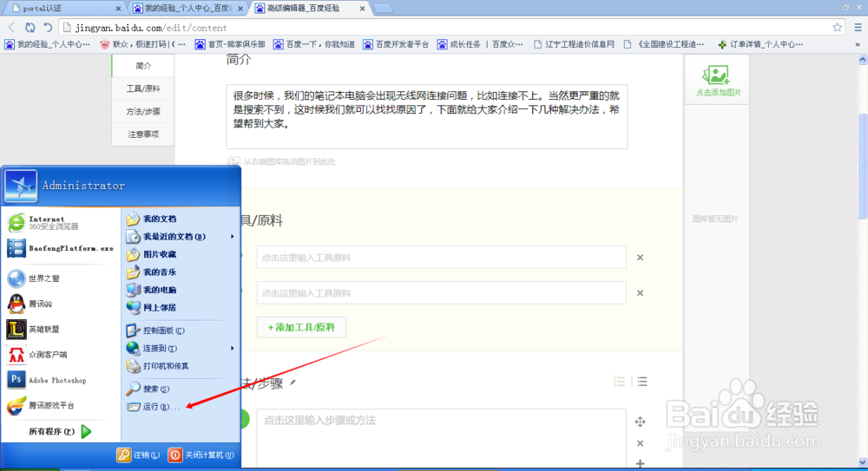Click 关闭计算机(U) button
868x471 pixels.
click(201, 455)
